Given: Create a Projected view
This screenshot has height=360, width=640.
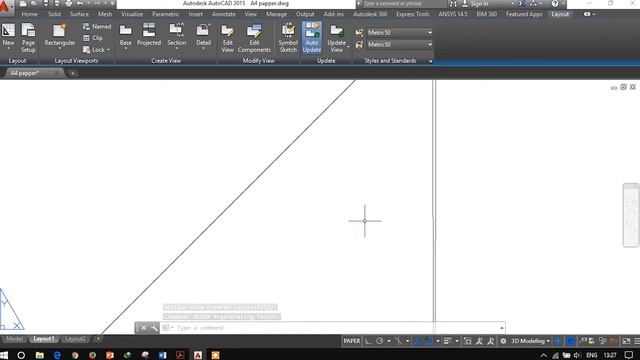Looking at the screenshot, I should (x=149, y=34).
